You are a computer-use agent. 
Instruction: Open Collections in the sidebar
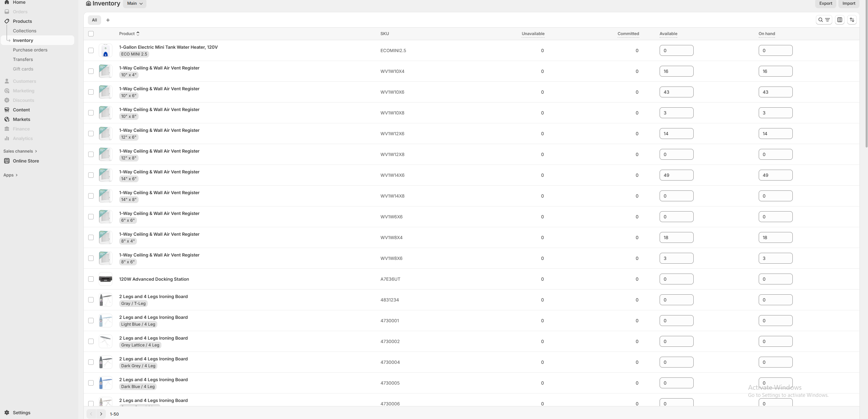pyautogui.click(x=25, y=31)
